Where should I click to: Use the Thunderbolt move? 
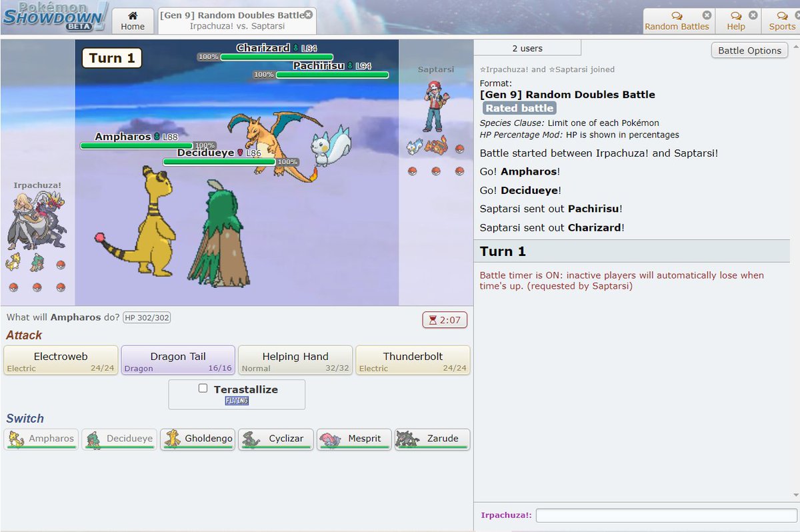(x=413, y=360)
